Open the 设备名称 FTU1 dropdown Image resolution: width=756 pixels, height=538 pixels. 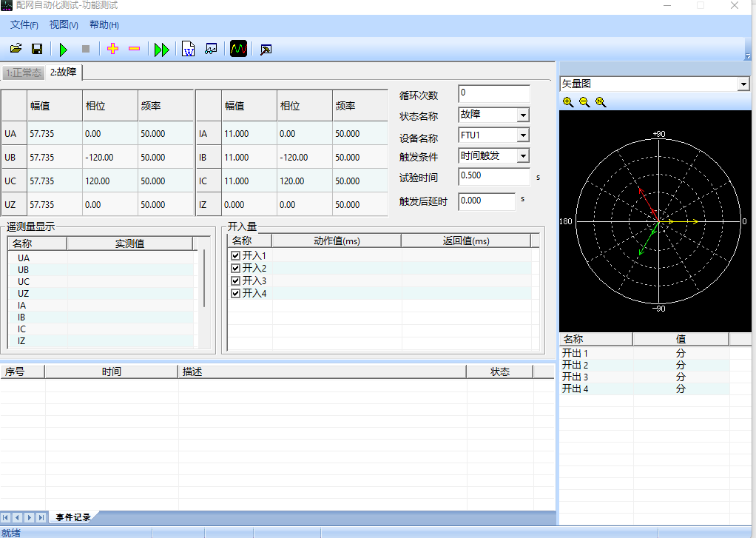[523, 135]
